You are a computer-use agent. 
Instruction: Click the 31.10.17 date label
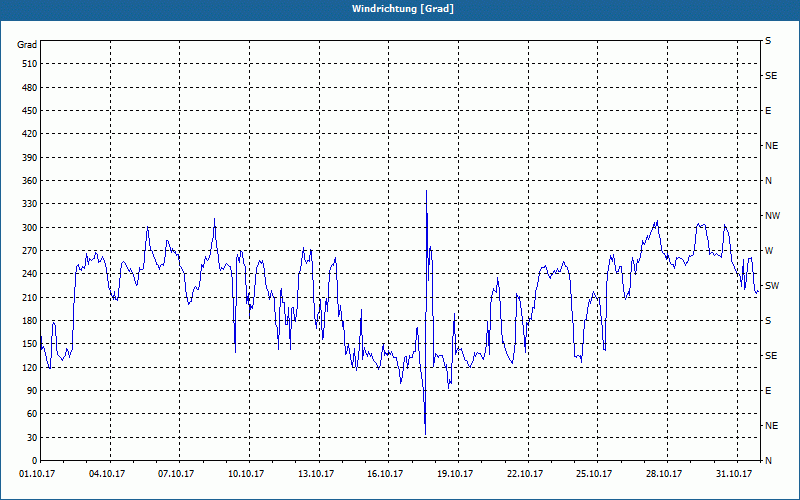pyautogui.click(x=734, y=474)
